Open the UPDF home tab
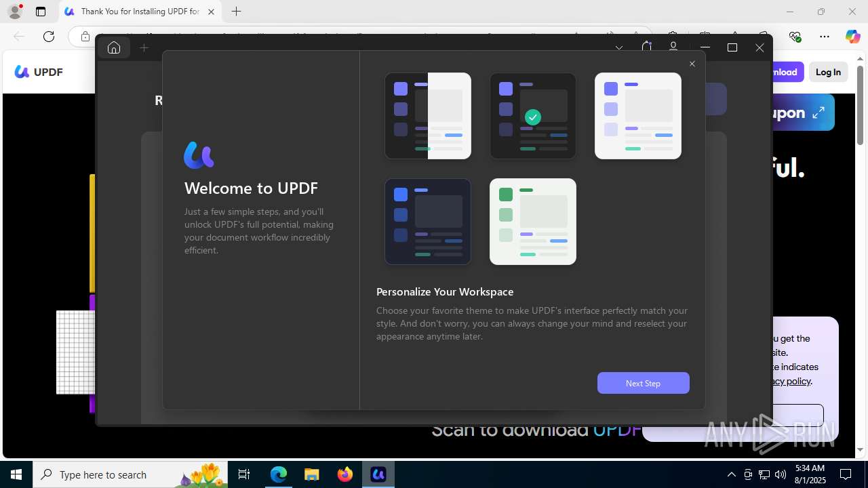This screenshot has height=488, width=868. pos(114,47)
